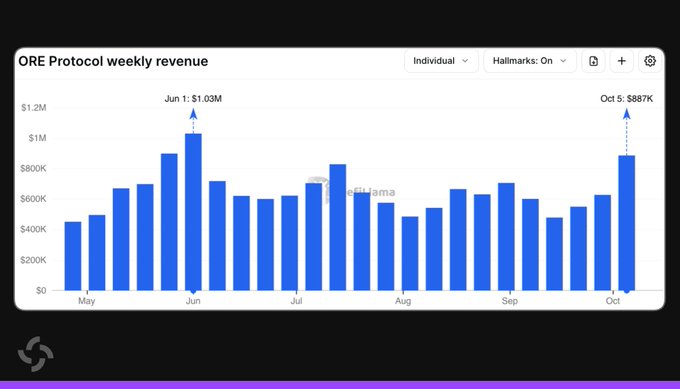Click the May x-axis label
This screenshot has width=680, height=389.
[86, 301]
